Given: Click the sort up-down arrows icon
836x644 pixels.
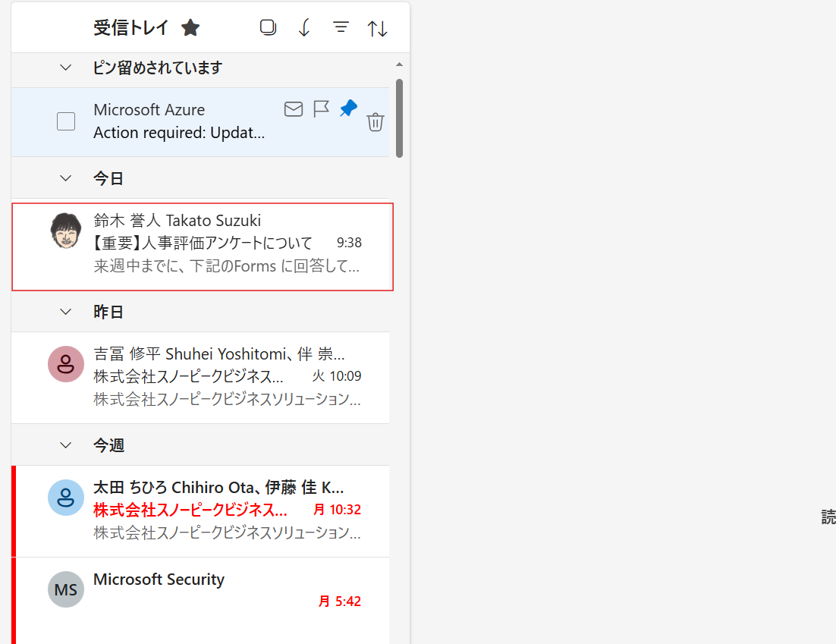Looking at the screenshot, I should (x=377, y=29).
